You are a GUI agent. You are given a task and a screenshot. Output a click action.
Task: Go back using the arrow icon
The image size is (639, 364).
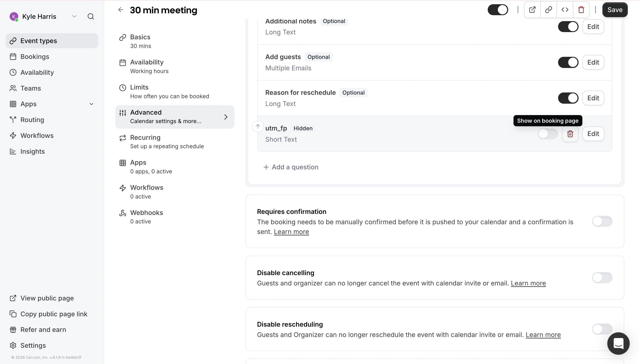(x=121, y=10)
